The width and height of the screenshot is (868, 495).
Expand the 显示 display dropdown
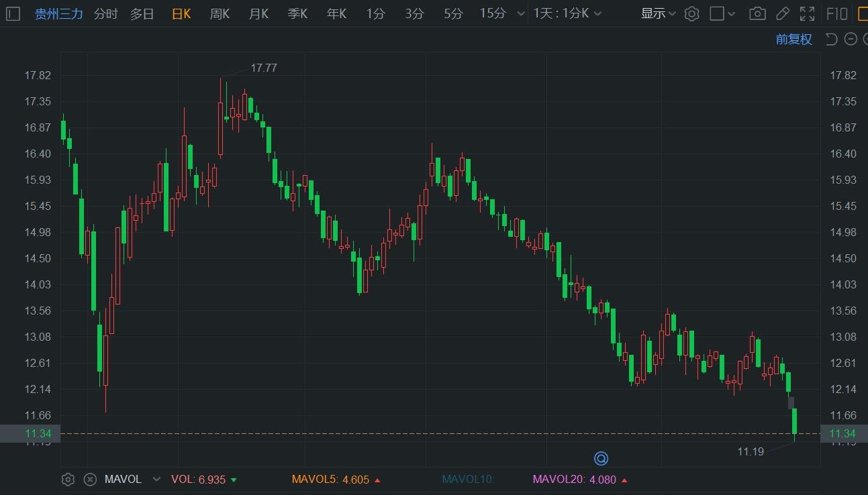click(658, 13)
